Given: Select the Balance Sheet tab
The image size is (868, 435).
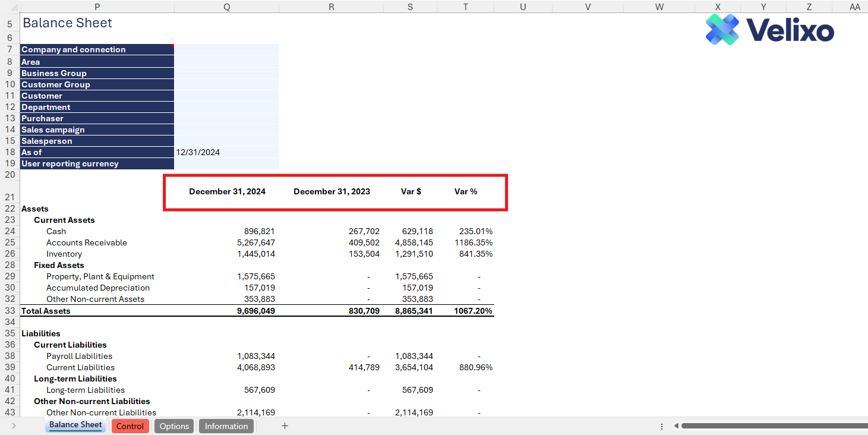Looking at the screenshot, I should 75,425.
